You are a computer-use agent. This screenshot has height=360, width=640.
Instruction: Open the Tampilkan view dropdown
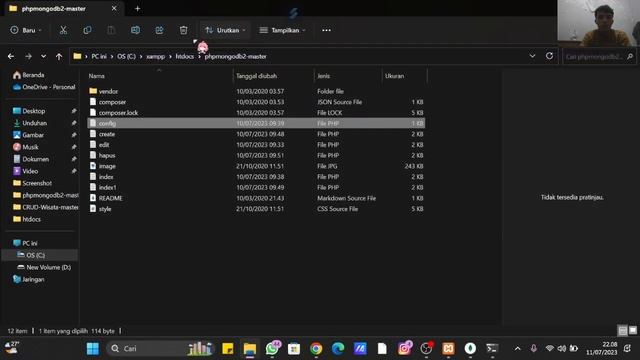(x=282, y=30)
